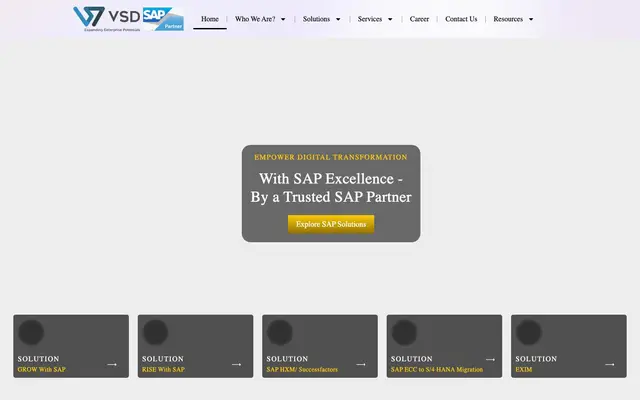Open the SAP HXM/ Successfactors link
The height and width of the screenshot is (400, 640).
coord(302,369)
